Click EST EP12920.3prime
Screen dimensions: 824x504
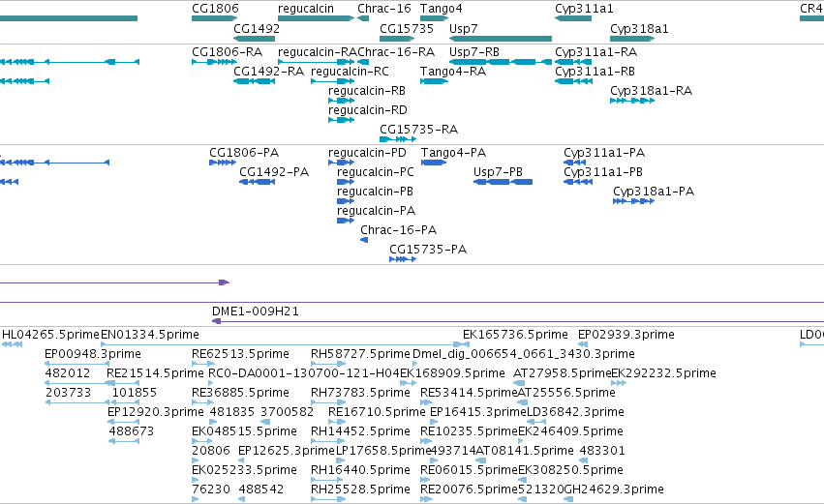tap(124, 422)
